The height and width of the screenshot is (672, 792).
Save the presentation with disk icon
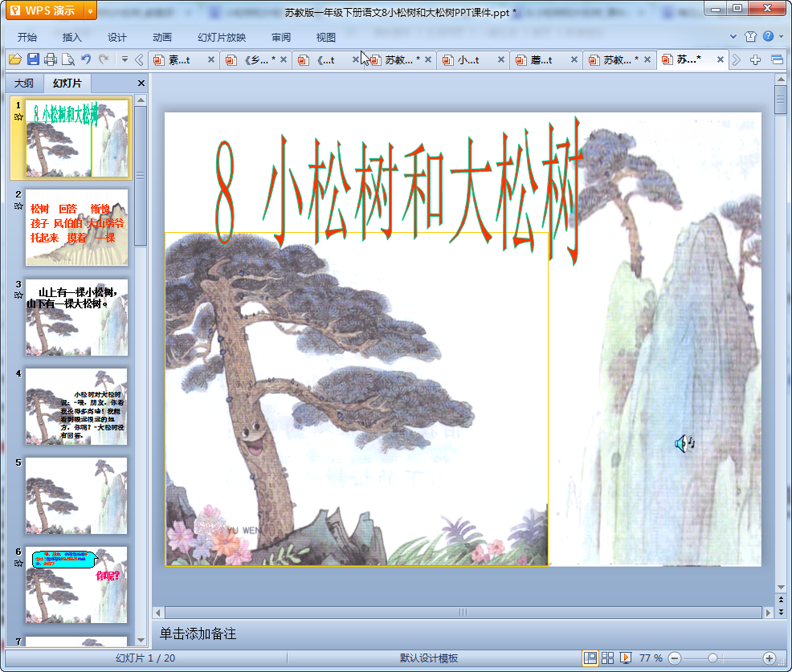tap(33, 59)
